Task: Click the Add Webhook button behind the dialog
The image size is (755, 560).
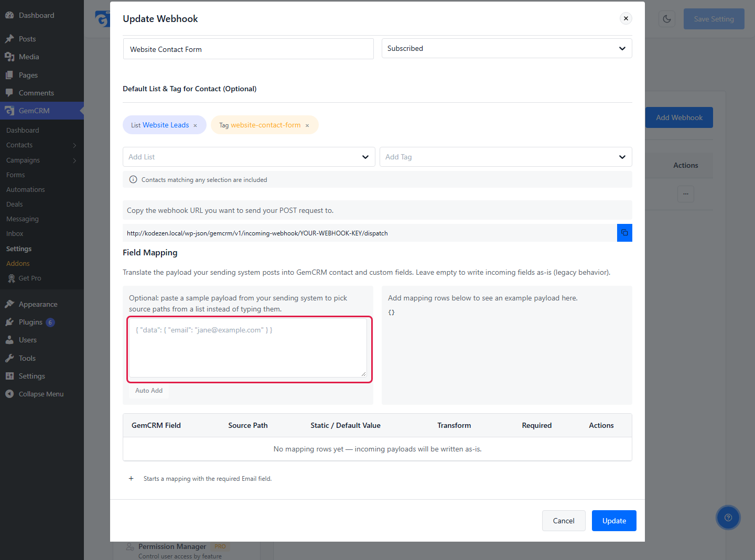Action: coord(679,117)
